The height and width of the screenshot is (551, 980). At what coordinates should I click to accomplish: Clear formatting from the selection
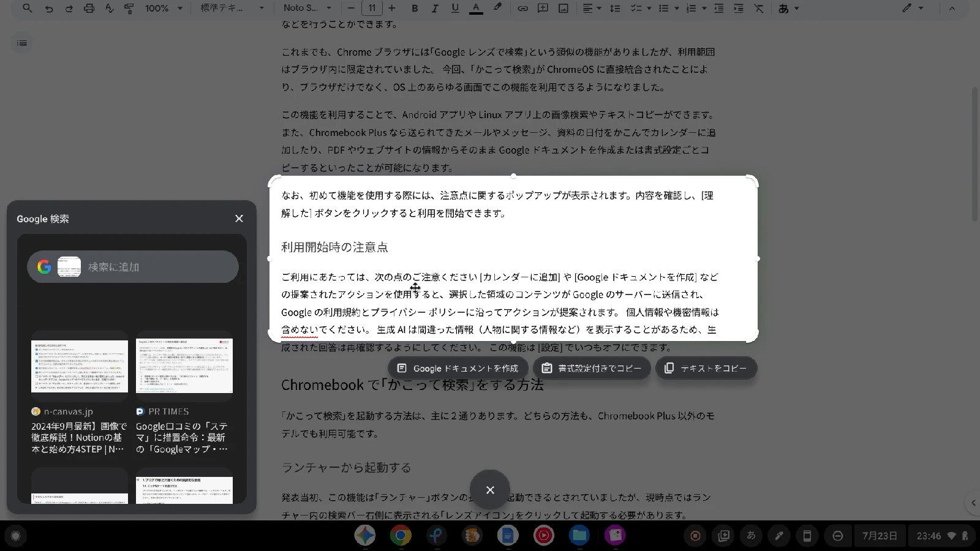pos(759,8)
